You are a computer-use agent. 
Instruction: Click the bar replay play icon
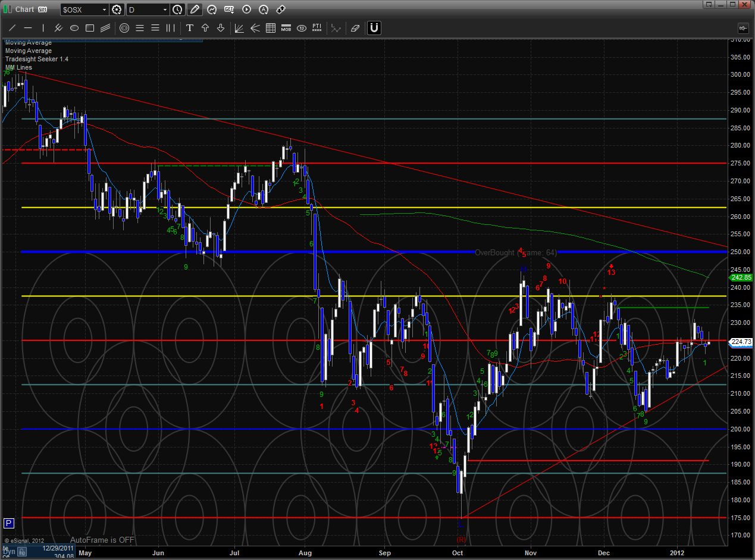point(246,10)
